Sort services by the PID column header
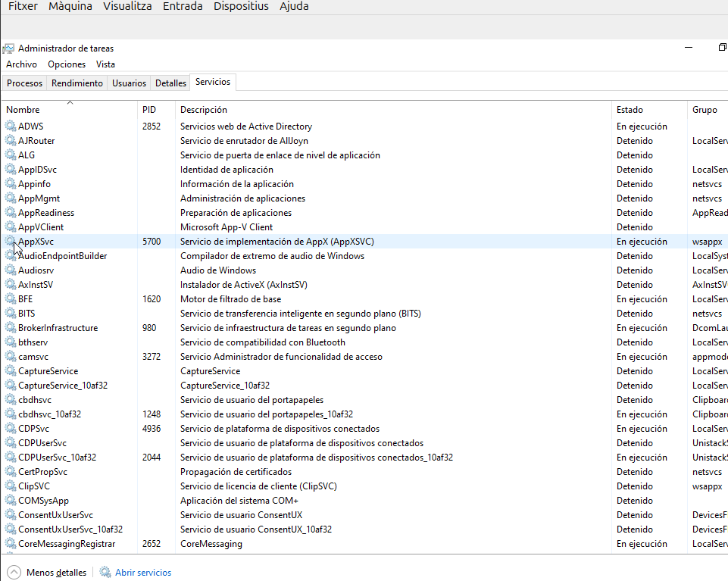Image resolution: width=728 pixels, height=581 pixels. 149,110
